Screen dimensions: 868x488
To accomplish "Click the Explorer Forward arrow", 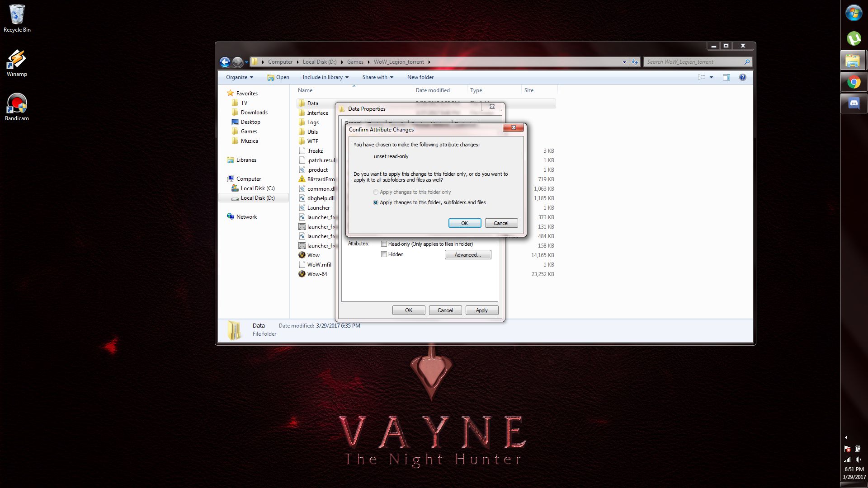I will click(237, 62).
